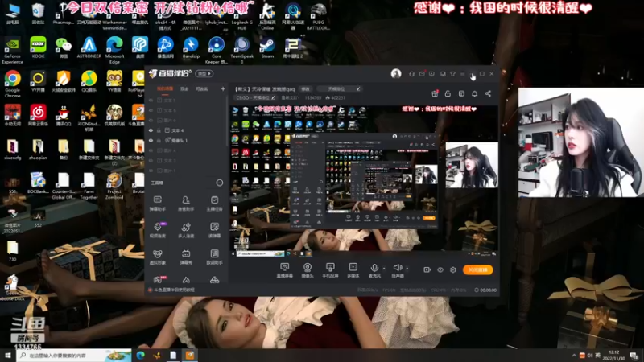Screen dimensions: 644x362
Task: Click the share icon above the preview
Action: click(x=488, y=93)
